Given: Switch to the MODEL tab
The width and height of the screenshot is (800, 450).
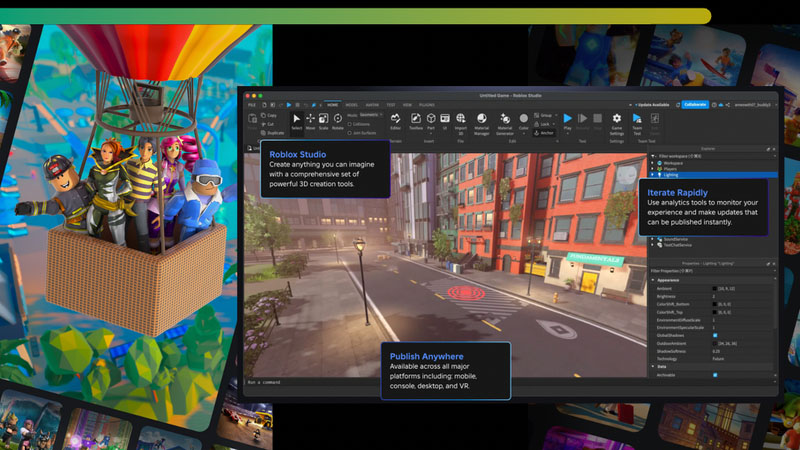Looking at the screenshot, I should [352, 105].
